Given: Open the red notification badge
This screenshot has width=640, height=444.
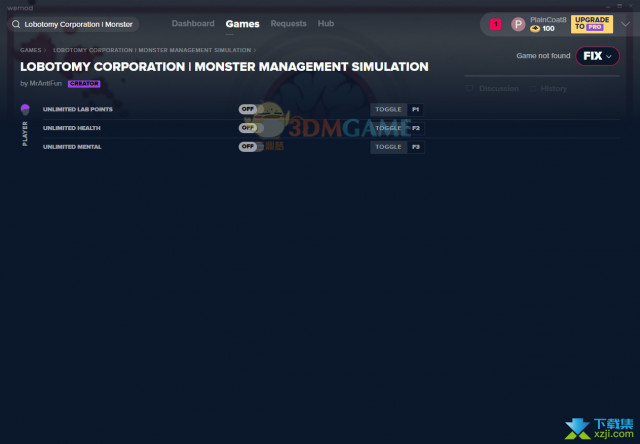Looking at the screenshot, I should point(496,24).
